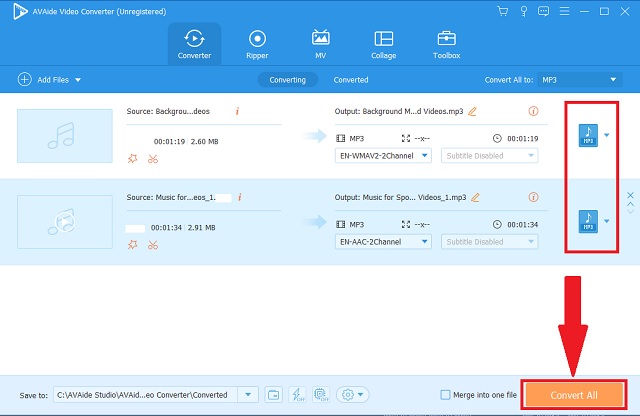View source info for Music for Sports file
The height and width of the screenshot is (416, 640).
(x=240, y=197)
